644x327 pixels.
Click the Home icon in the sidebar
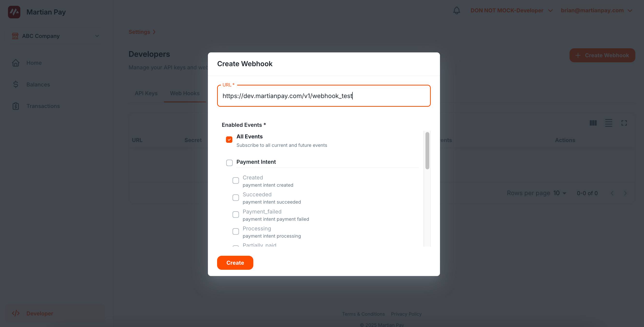(x=16, y=63)
